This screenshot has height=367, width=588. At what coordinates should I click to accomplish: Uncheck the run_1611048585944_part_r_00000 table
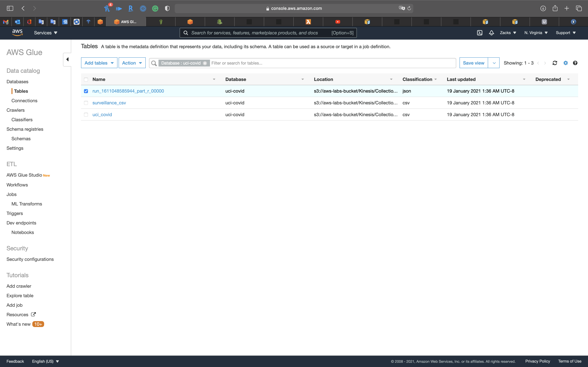86,91
